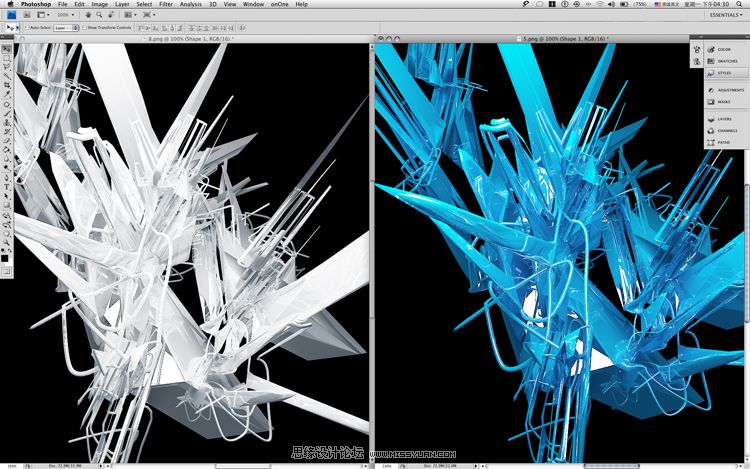This screenshot has width=750, height=469.
Task: Enable Show Transform Controls checkbox
Action: tap(85, 28)
